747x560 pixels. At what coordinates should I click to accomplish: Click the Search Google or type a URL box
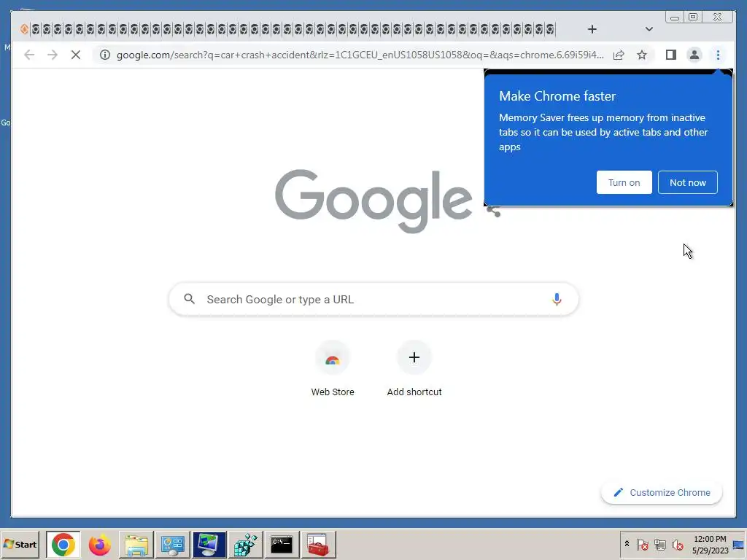coord(373,299)
